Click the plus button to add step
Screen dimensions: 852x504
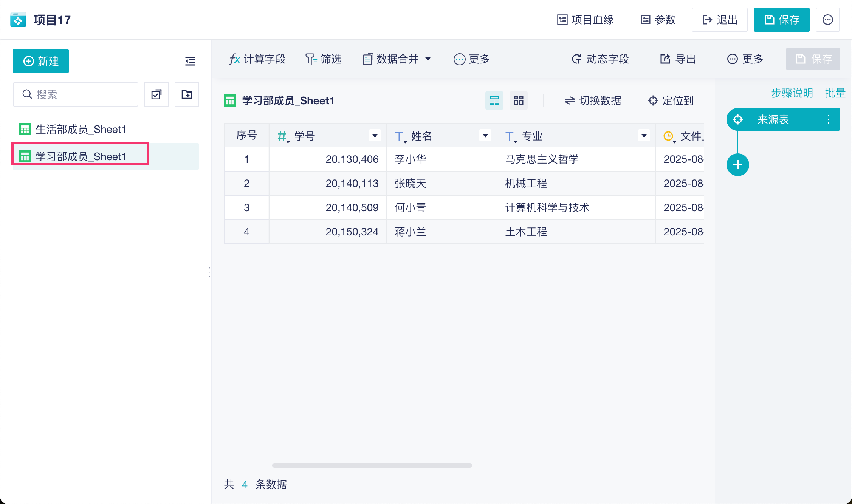pyautogui.click(x=737, y=165)
